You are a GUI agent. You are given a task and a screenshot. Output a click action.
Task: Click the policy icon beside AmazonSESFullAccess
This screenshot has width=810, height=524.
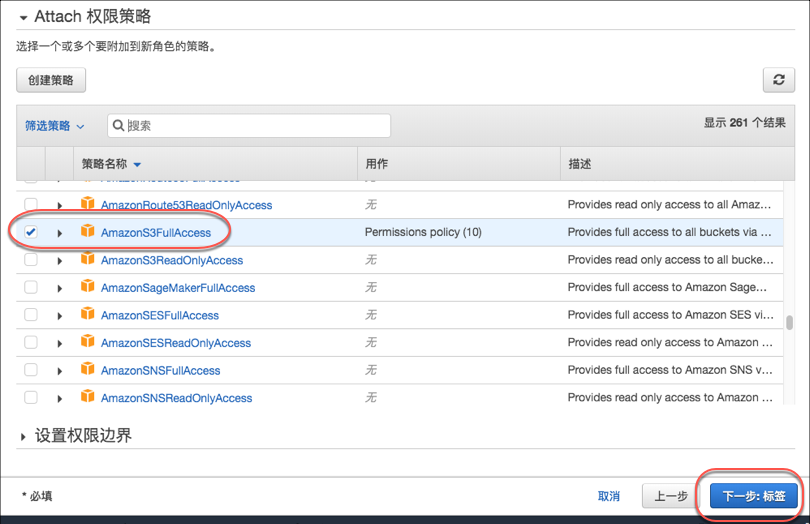click(88, 315)
